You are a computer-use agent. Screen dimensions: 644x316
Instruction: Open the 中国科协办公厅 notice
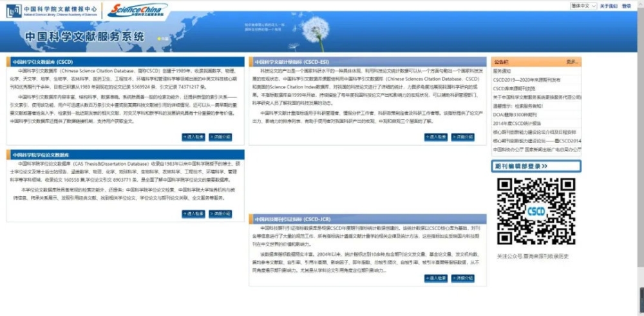(537, 150)
